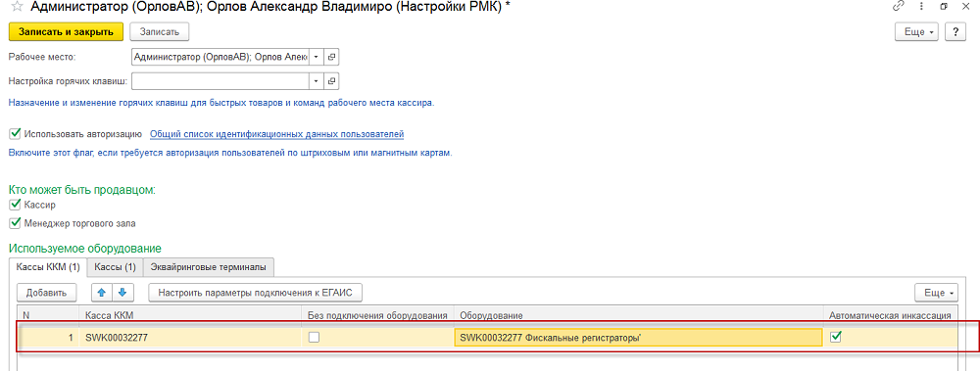Open the equipment table Еще menu
Screen dimensions: 980x371
(x=936, y=293)
